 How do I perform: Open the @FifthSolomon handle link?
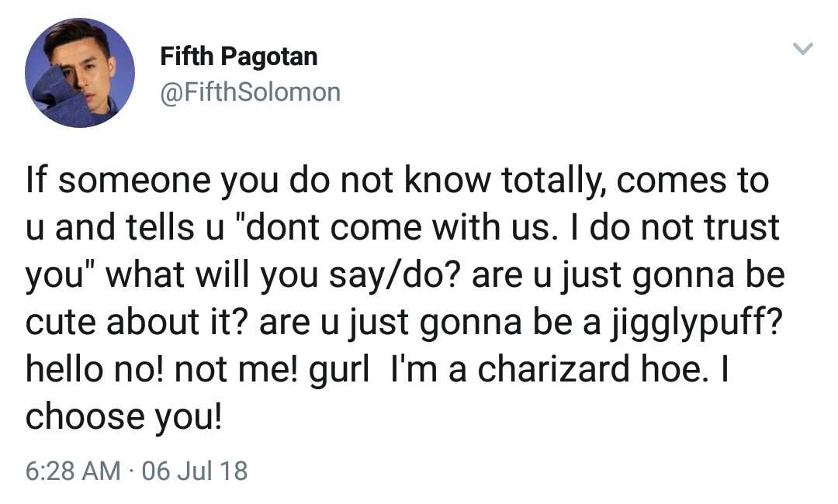pyautogui.click(x=250, y=91)
